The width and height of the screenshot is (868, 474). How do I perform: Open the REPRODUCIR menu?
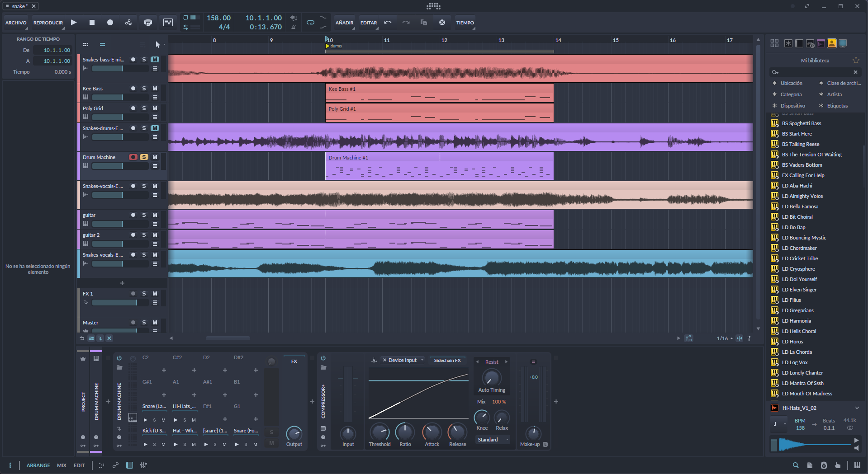point(48,23)
